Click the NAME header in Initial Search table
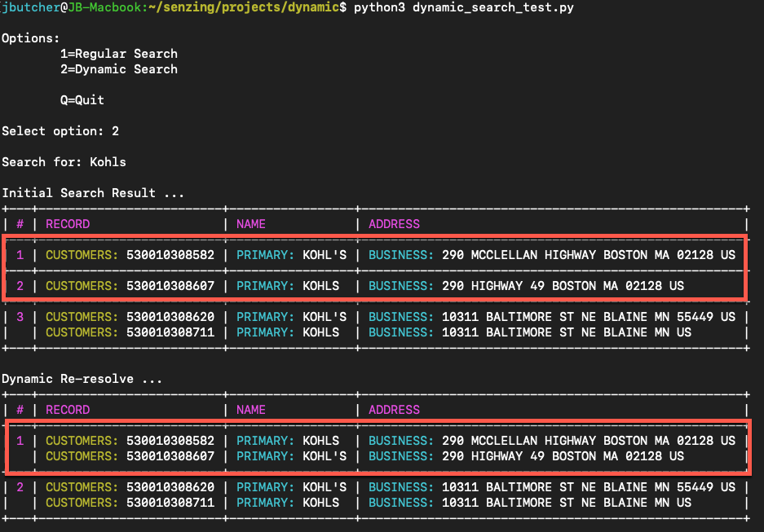The image size is (764, 532). pos(251,224)
